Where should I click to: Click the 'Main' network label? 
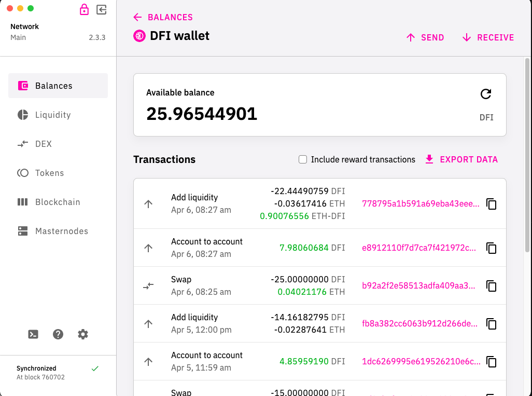coord(18,37)
